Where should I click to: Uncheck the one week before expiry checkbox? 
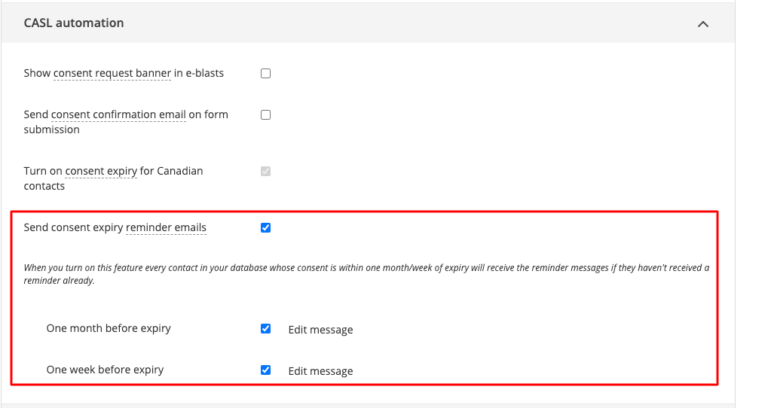click(265, 370)
